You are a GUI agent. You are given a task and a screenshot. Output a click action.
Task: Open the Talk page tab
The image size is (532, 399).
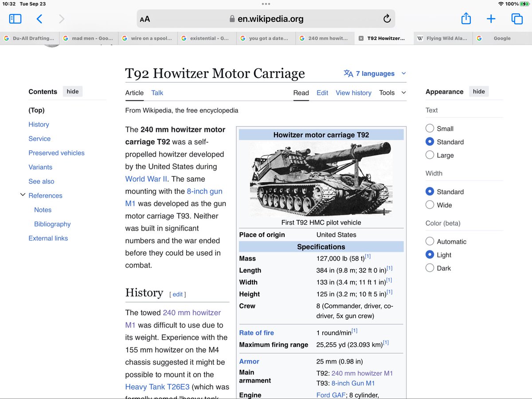pyautogui.click(x=157, y=93)
